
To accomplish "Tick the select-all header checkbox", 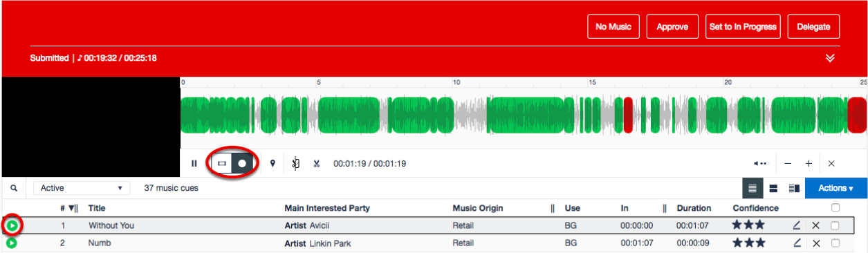I will [835, 207].
